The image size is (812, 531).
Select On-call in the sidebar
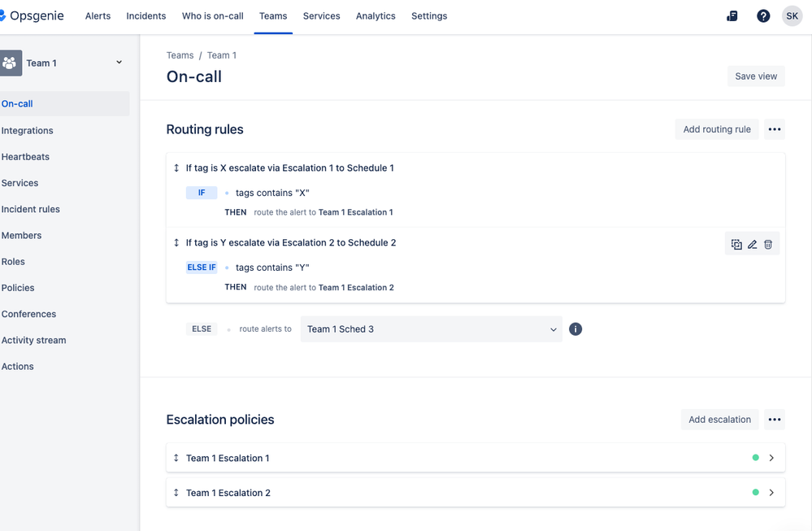click(64, 103)
